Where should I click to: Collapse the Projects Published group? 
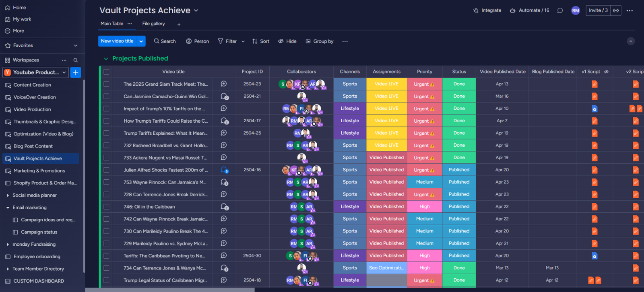(x=106, y=59)
